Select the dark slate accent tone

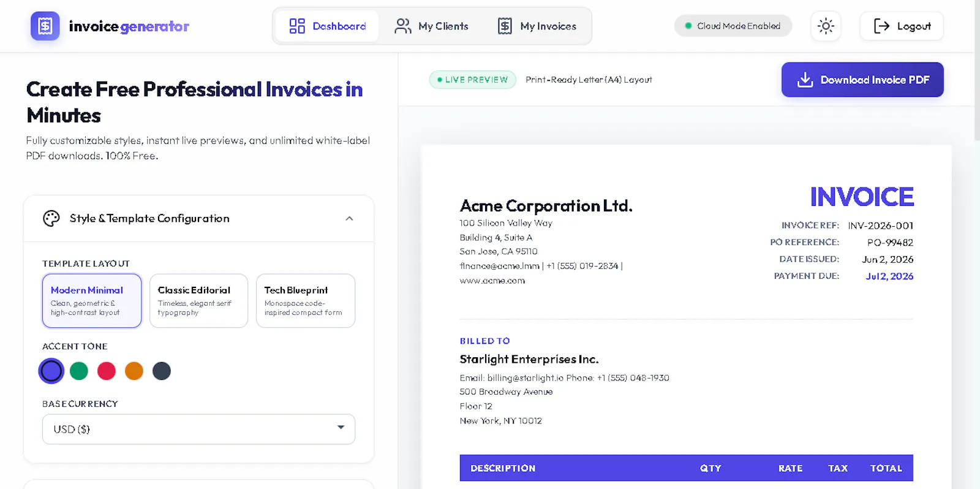(x=162, y=371)
